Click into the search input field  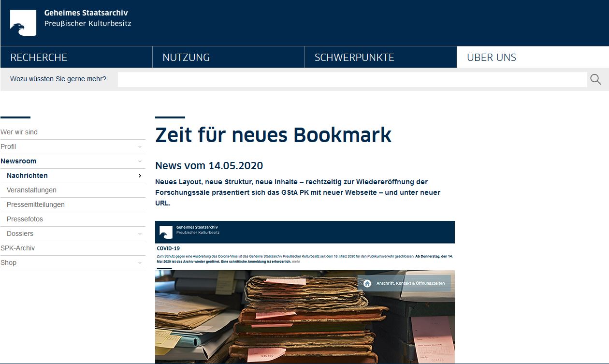[352, 79]
